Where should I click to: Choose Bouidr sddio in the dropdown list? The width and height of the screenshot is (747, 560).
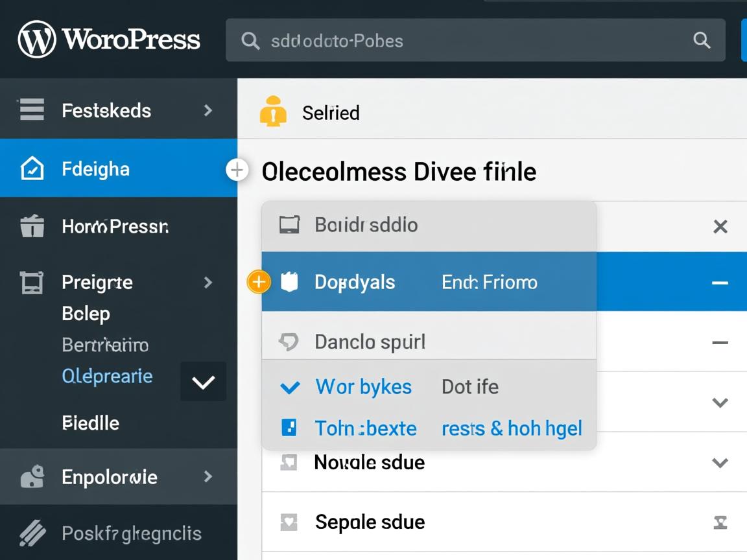[x=366, y=225]
